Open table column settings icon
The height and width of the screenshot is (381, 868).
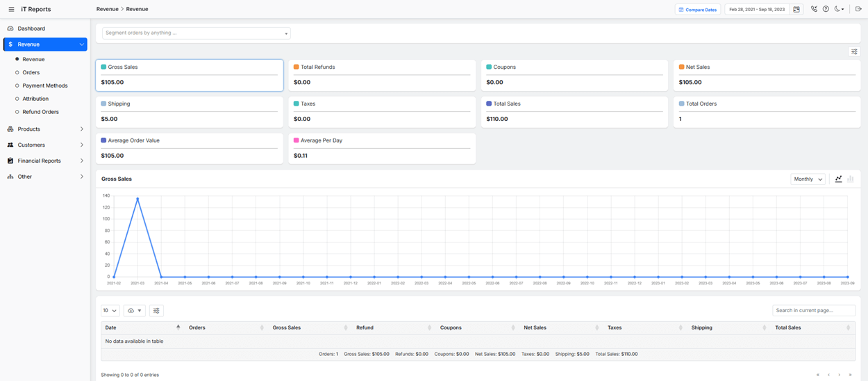(156, 311)
